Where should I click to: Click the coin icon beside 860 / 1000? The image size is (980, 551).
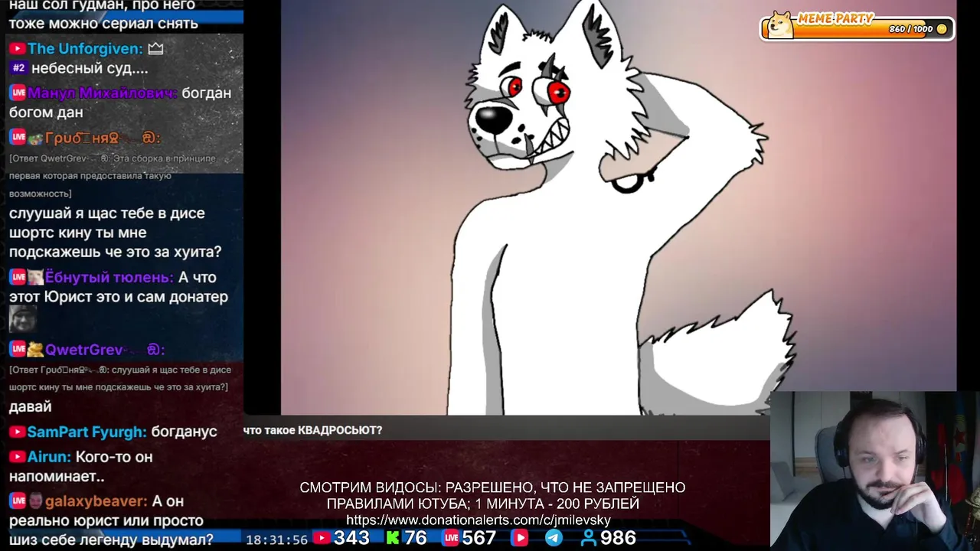[x=942, y=29]
